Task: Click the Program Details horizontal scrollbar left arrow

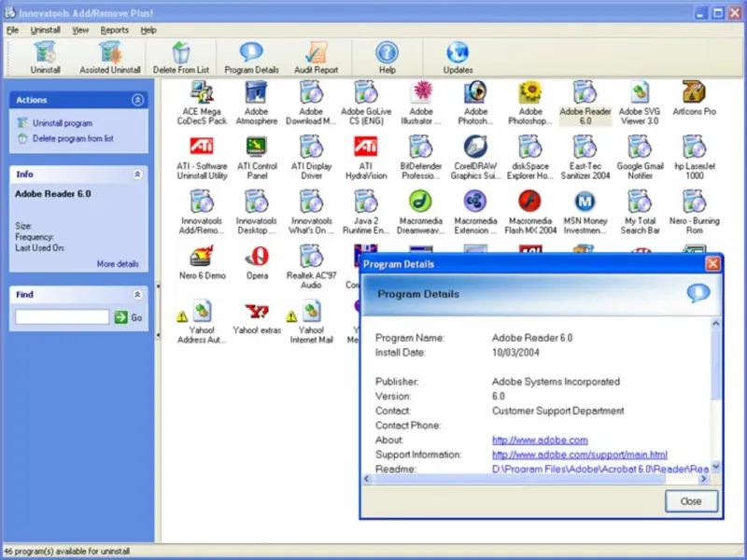Action: [366, 479]
